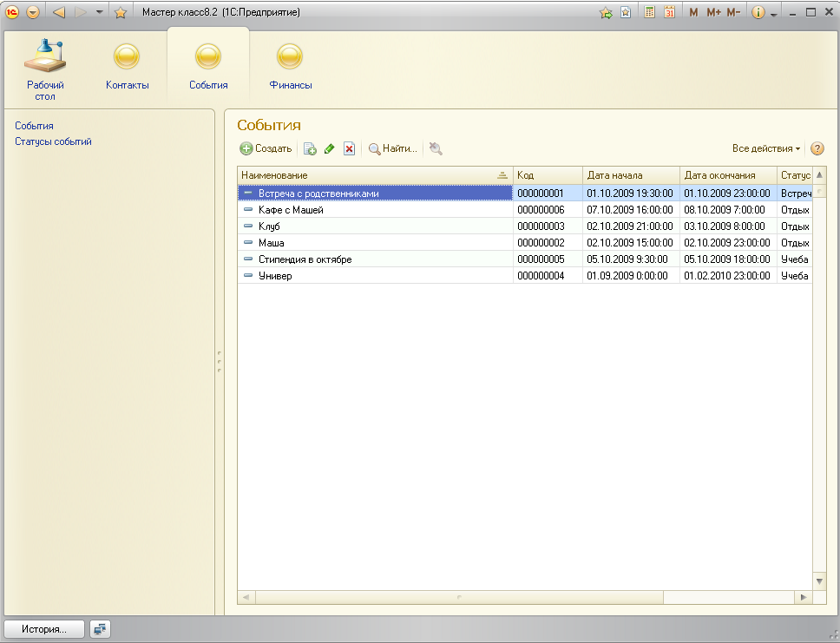The image size is (840, 643).
Task: Go back using the left arrow
Action: (x=59, y=12)
